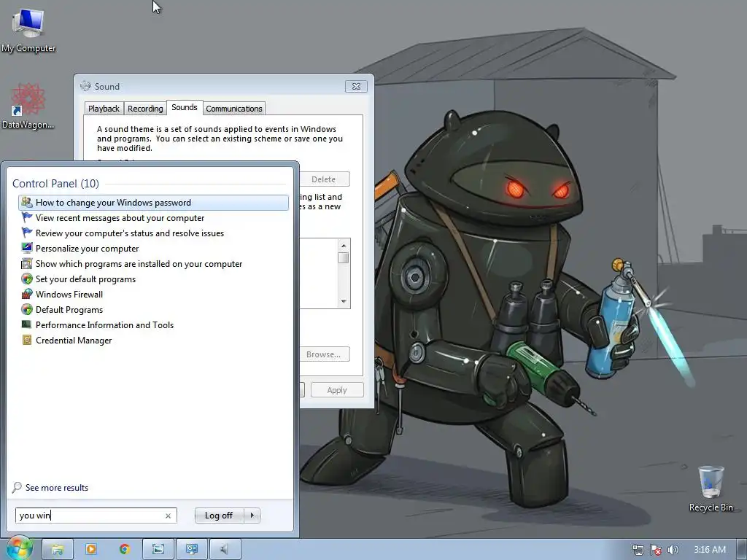
Task: Click the Browse... button in Sound dialog
Action: click(x=324, y=354)
